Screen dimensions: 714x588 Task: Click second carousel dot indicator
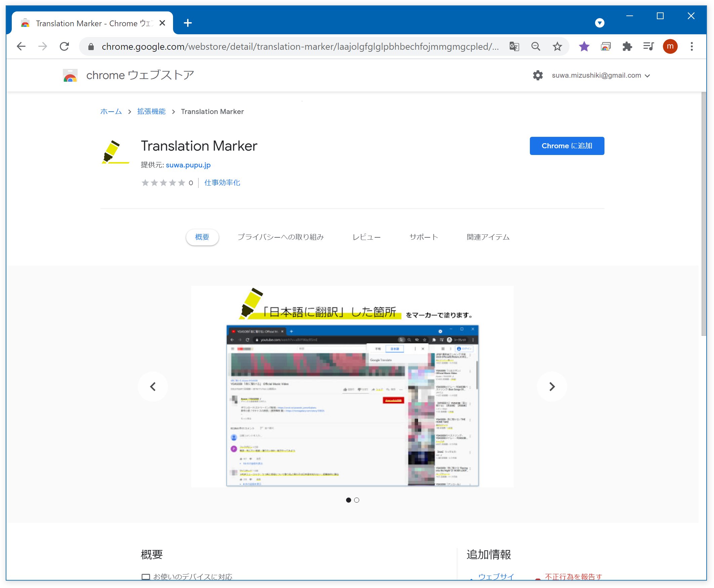[x=357, y=500]
